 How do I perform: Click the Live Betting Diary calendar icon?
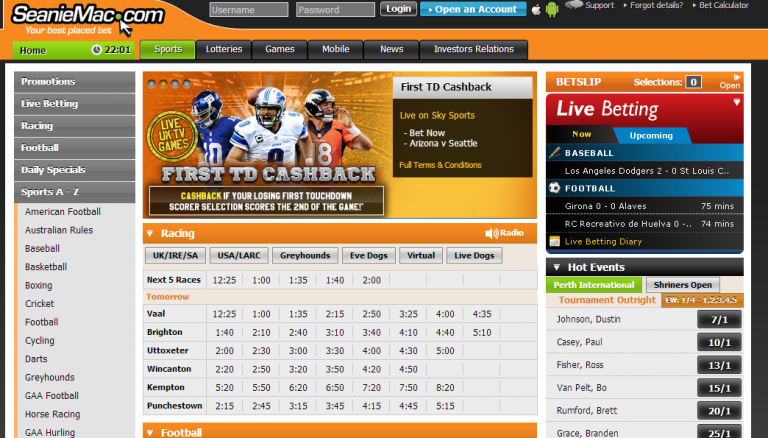[x=554, y=241]
